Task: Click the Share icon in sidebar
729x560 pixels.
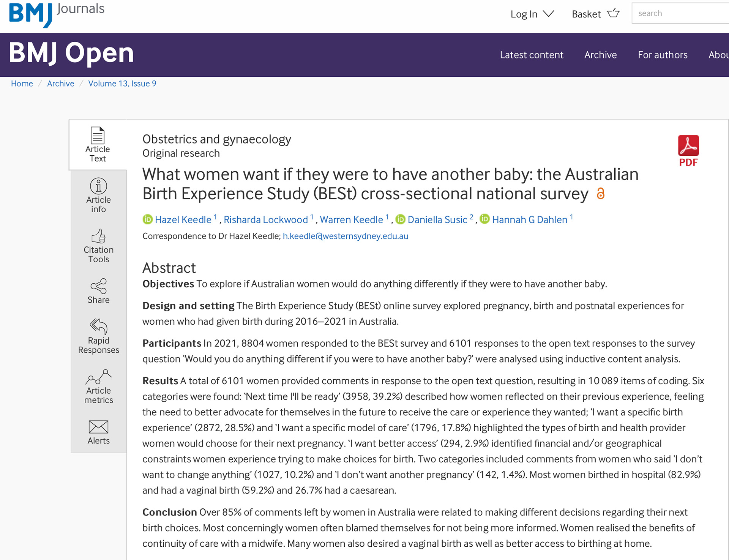Action: [98, 286]
